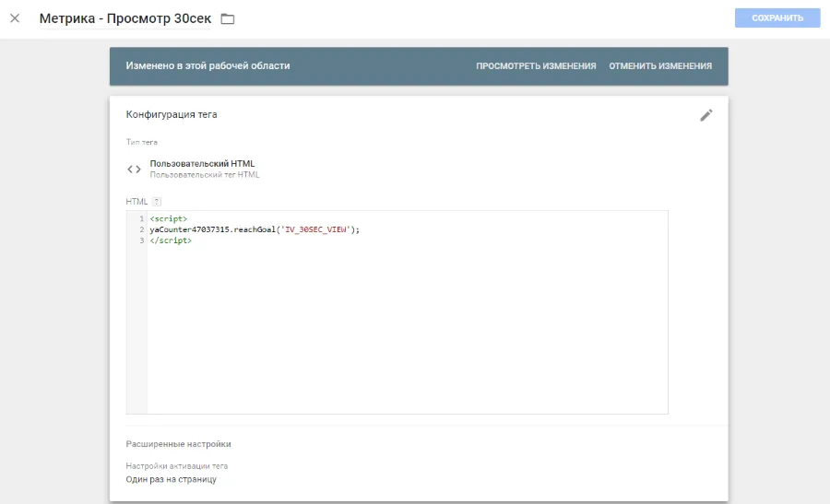Click the closing </script> line in the editor
This screenshot has height=504, width=830.
tap(171, 240)
